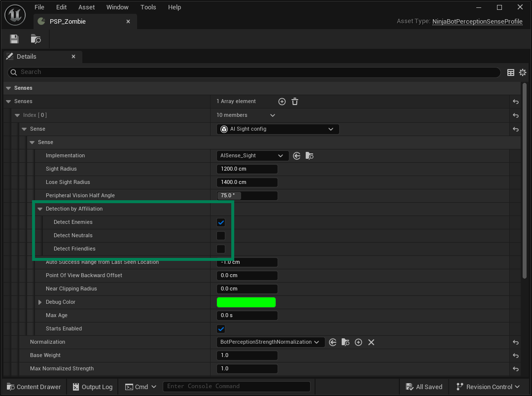The width and height of the screenshot is (532, 396).
Task: Disable the Starts Enabled checkbox
Action: 221,328
